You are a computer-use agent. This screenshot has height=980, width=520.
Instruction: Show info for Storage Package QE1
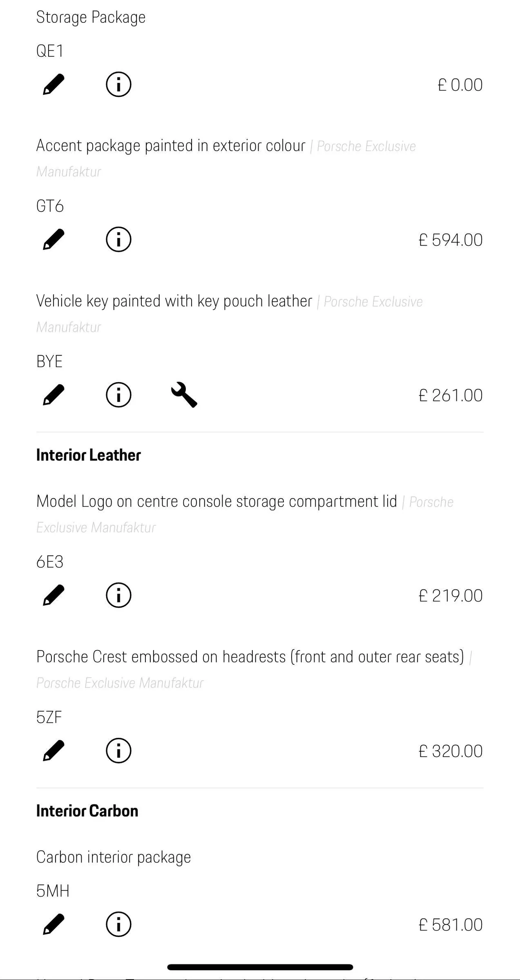(x=118, y=85)
